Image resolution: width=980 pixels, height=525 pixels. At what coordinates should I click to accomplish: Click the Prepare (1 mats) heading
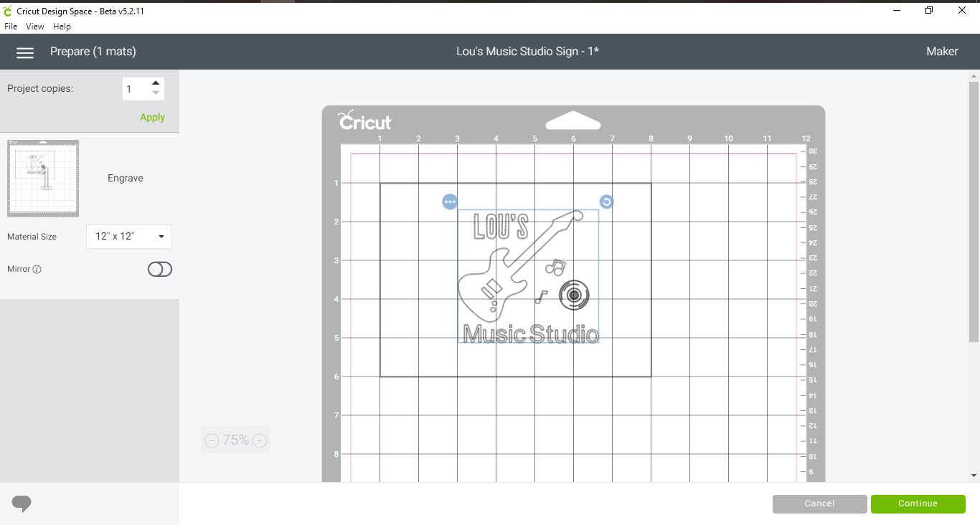click(93, 52)
